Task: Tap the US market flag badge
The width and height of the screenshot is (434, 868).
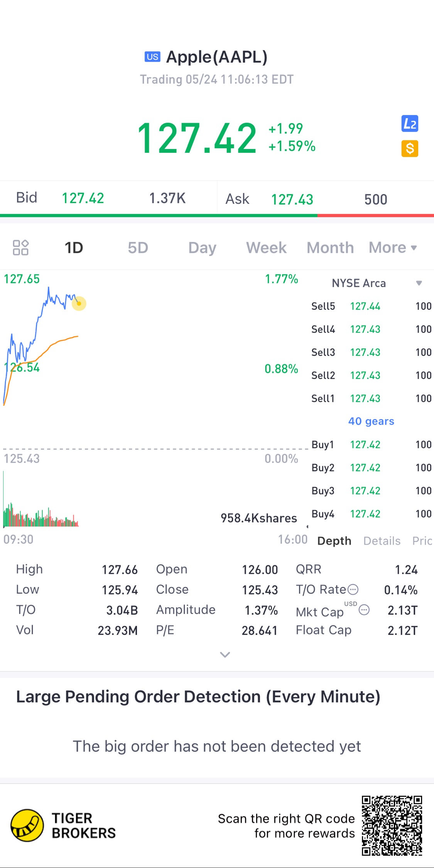Action: (152, 57)
